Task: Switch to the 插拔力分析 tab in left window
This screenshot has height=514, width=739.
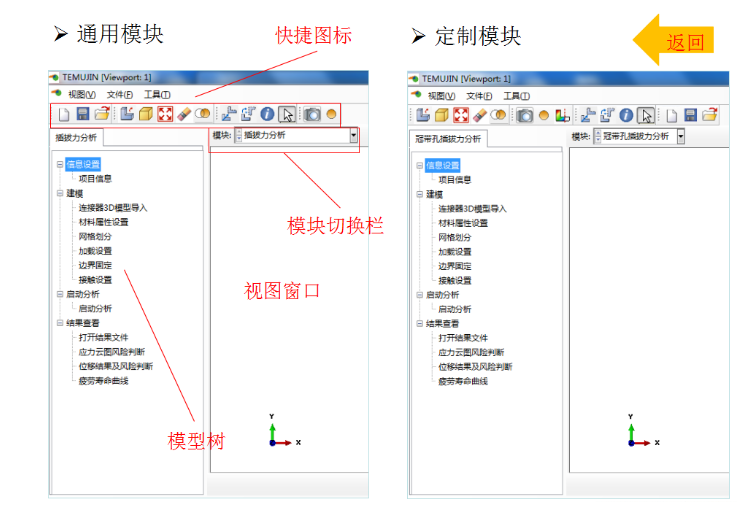Action: tap(76, 139)
